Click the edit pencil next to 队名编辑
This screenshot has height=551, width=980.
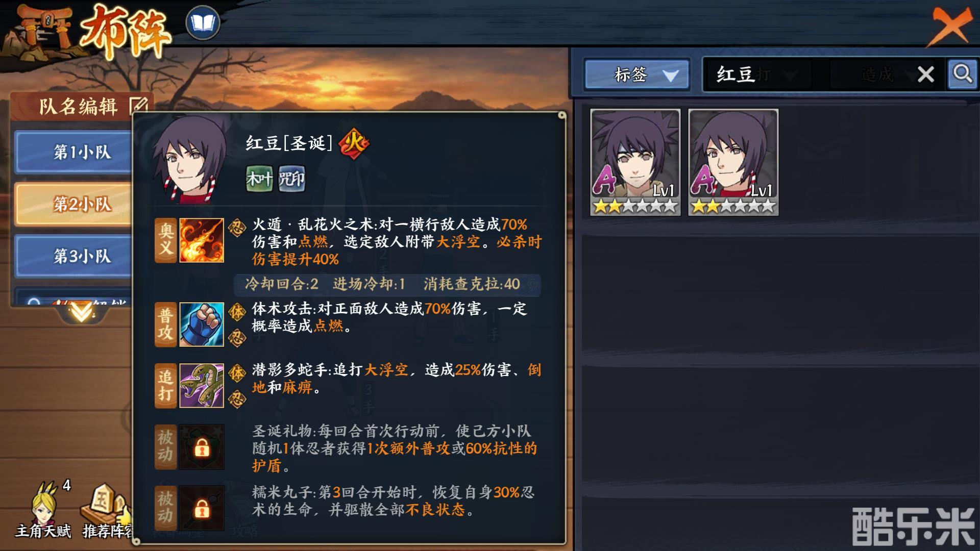138,106
